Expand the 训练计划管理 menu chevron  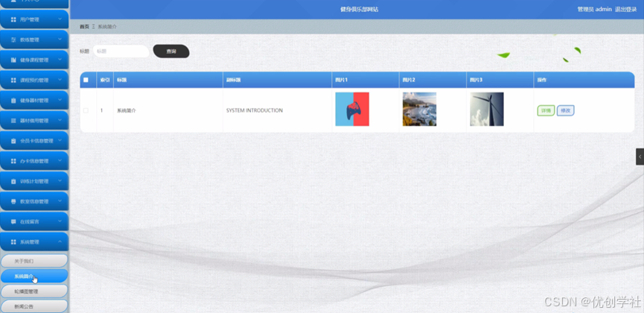pyautogui.click(x=60, y=181)
